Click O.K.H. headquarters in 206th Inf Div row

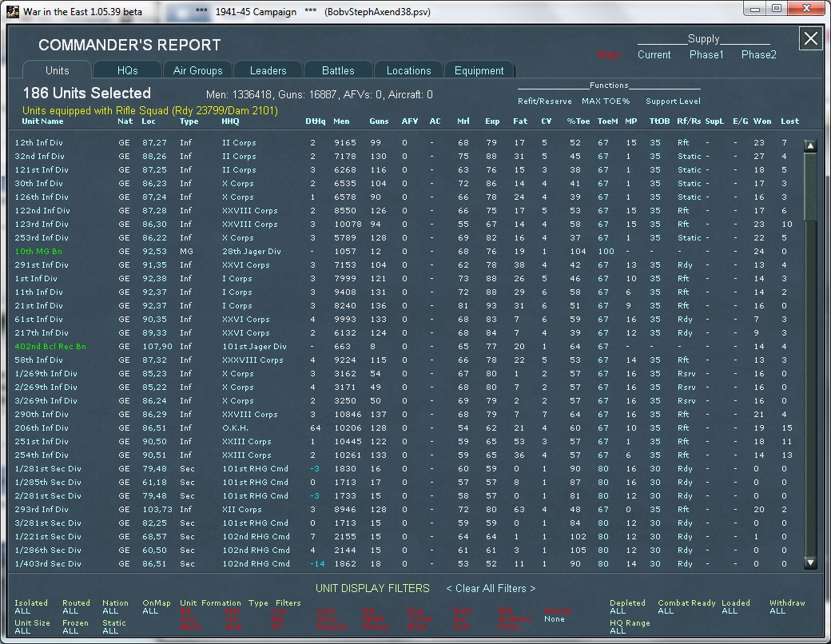(235, 427)
